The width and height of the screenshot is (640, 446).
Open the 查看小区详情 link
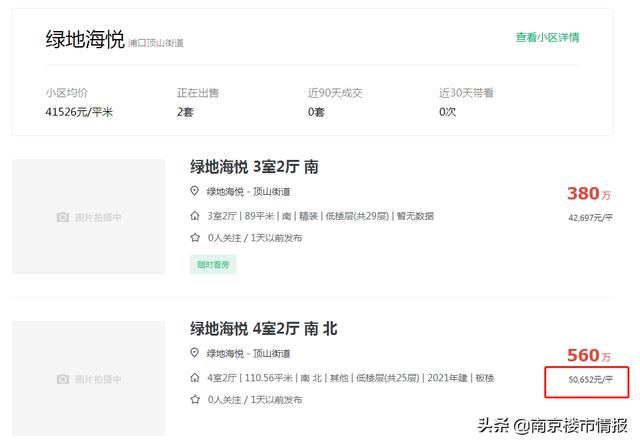547,38
